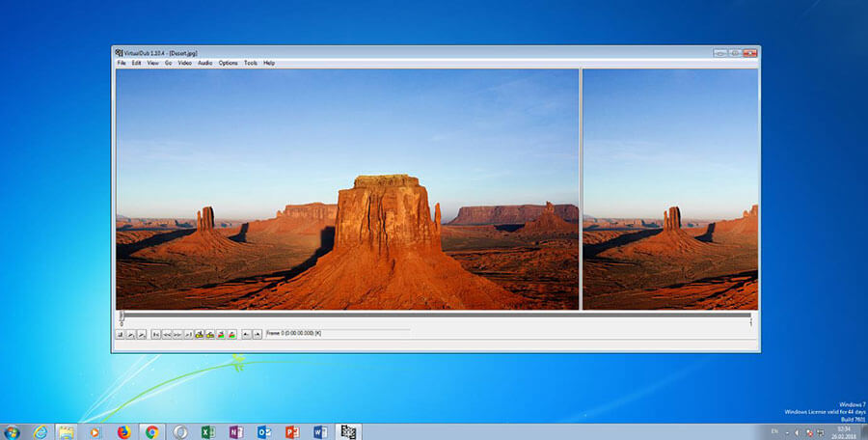Go to next key frame
Image resolution: width=868 pixels, height=440 pixels.
coord(210,334)
